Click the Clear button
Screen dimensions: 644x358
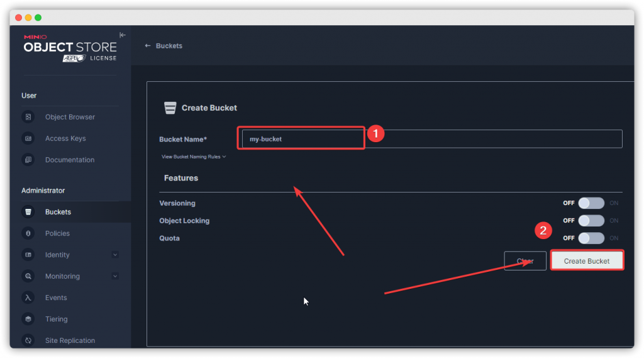(525, 261)
